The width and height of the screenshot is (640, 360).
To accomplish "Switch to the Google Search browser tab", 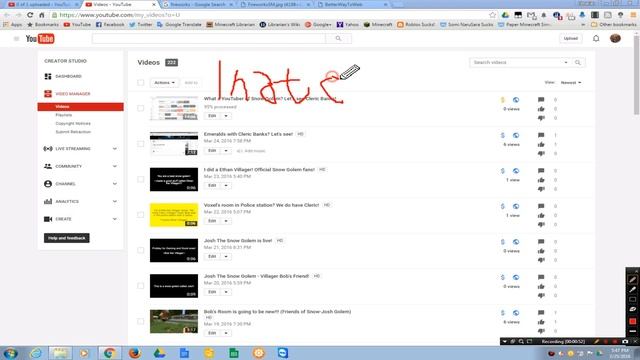I will click(198, 4).
